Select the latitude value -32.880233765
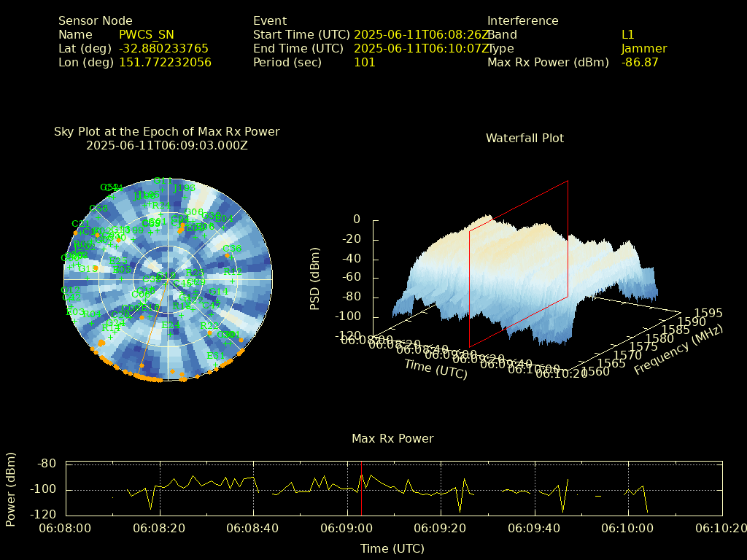The image size is (747, 560). [x=163, y=49]
